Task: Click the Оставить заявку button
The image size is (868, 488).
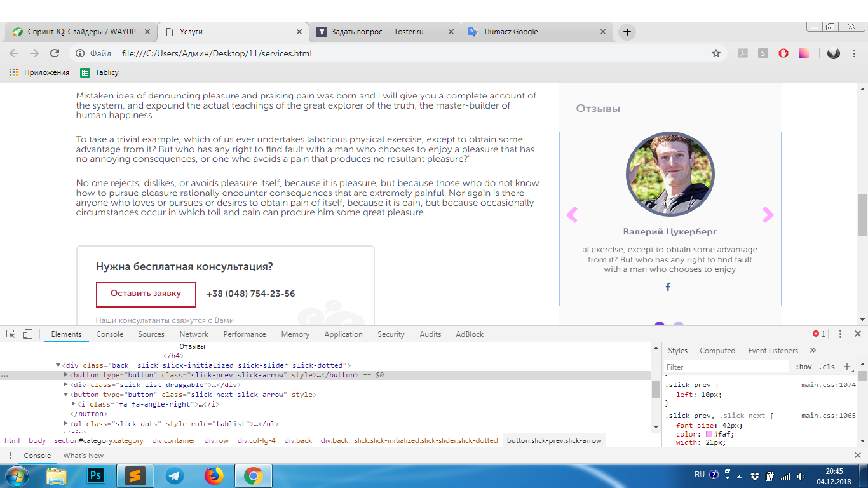Action: [x=146, y=294]
